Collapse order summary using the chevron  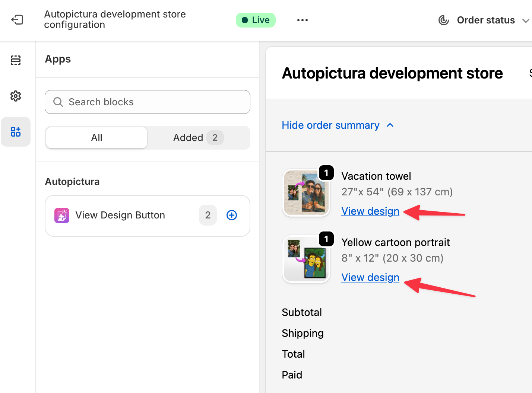coord(390,125)
